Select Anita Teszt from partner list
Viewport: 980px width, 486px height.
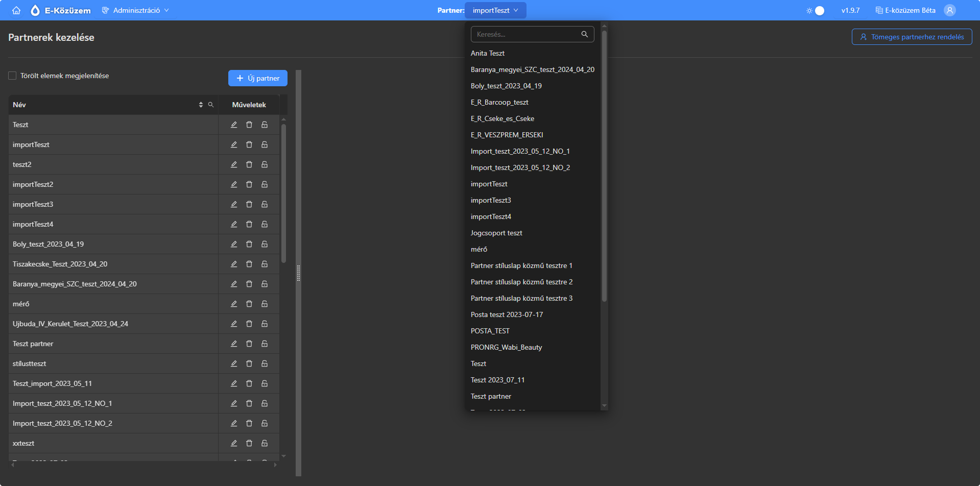click(488, 53)
